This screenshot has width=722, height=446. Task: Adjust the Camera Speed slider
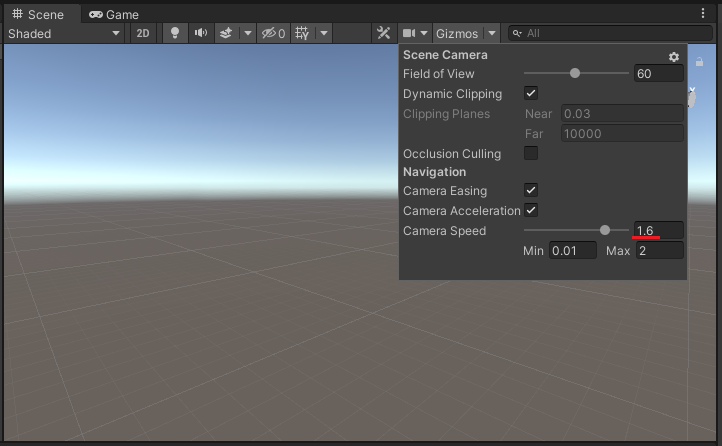click(576, 230)
